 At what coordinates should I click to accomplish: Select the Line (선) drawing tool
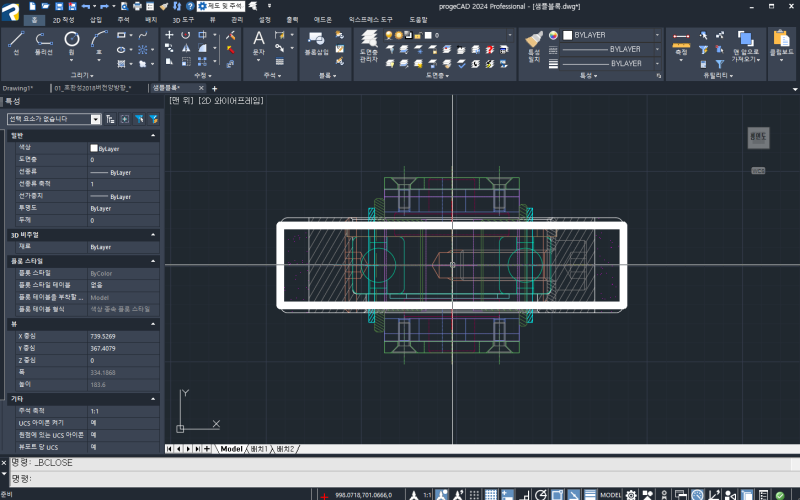coord(16,43)
